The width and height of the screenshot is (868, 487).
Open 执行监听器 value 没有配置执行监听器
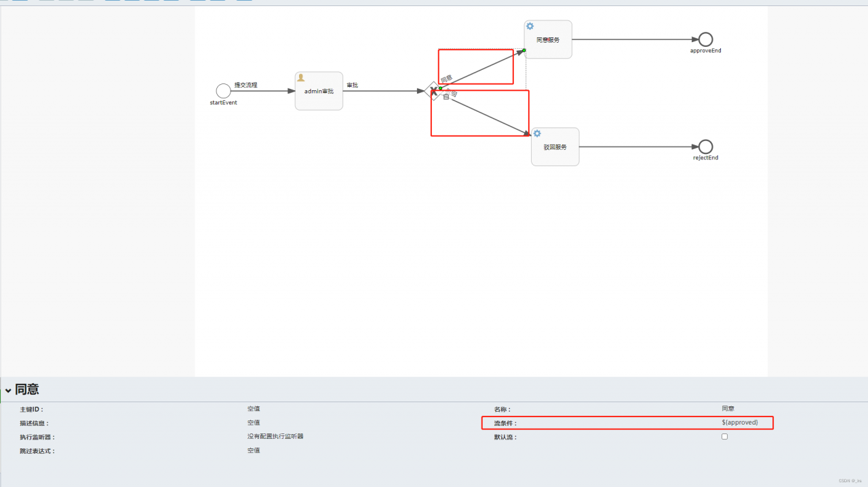pyautogui.click(x=275, y=437)
